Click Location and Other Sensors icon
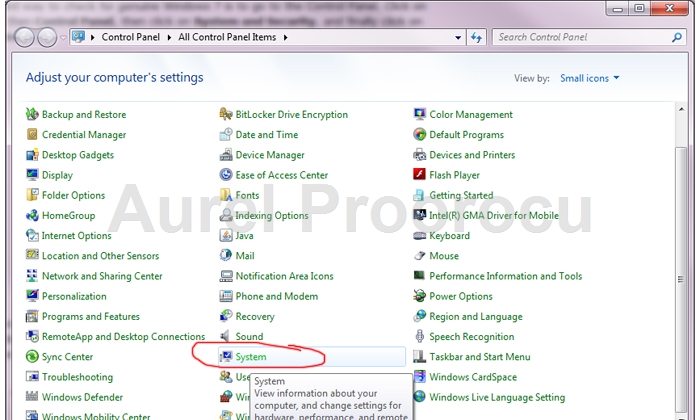 click(32, 255)
